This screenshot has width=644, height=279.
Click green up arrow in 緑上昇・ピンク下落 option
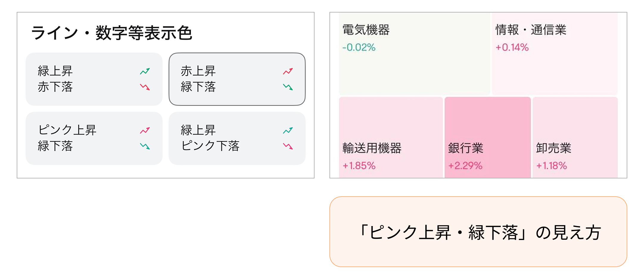point(288,131)
